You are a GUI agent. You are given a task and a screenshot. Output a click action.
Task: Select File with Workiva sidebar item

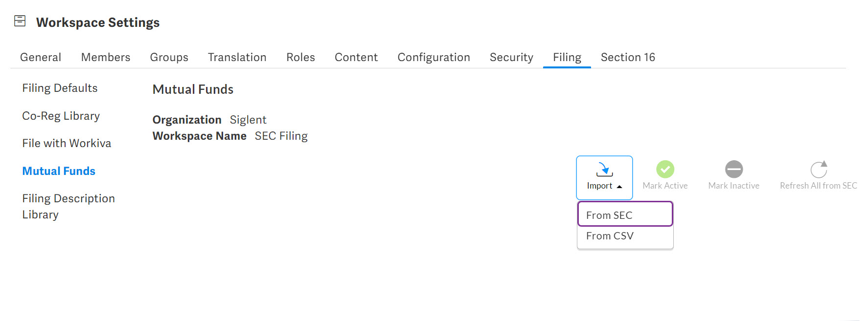(x=67, y=143)
